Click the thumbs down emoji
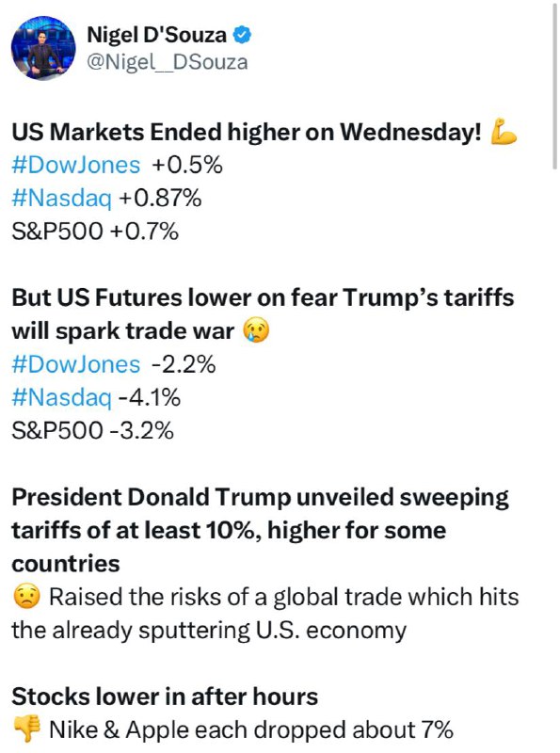 tap(26, 730)
